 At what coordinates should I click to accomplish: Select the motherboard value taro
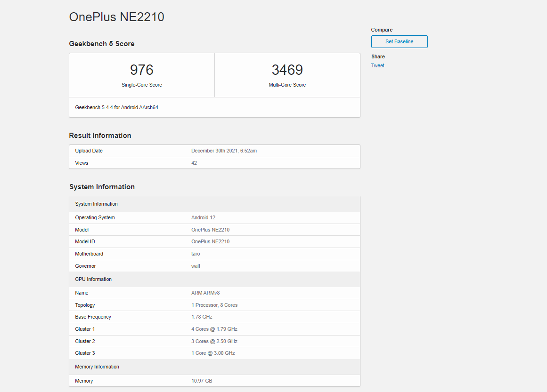pyautogui.click(x=196, y=254)
